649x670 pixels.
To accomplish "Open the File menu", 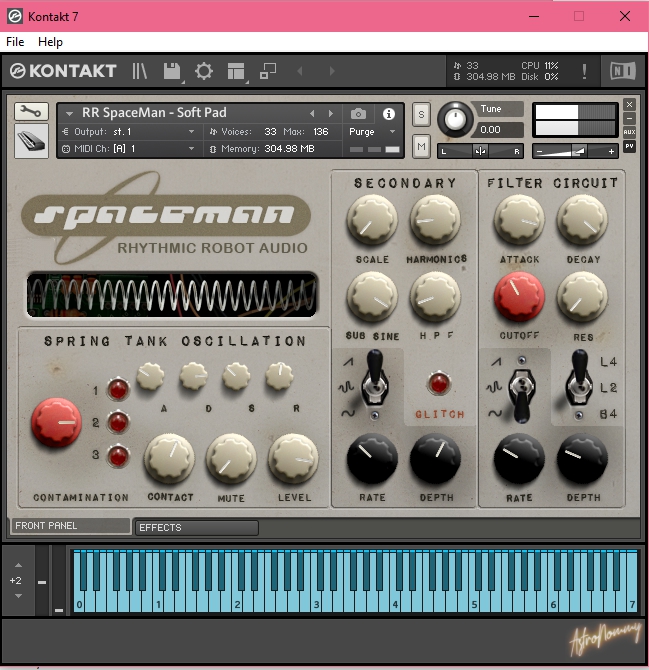I will pos(15,42).
